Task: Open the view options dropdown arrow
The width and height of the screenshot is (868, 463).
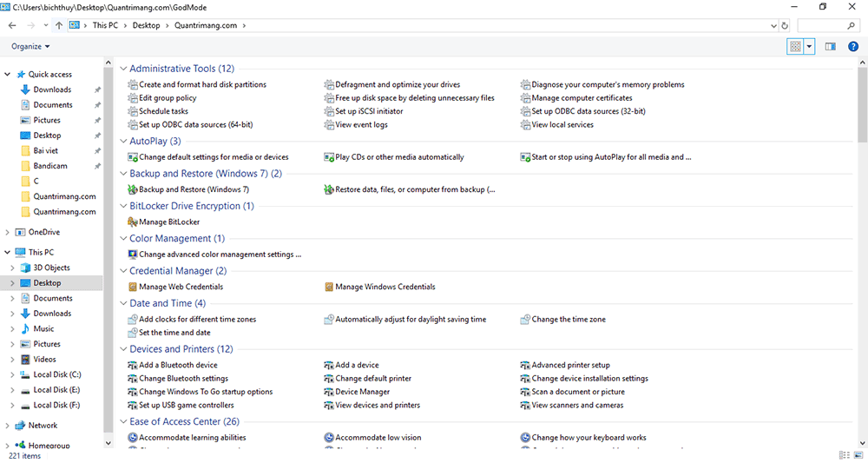Action: [810, 47]
